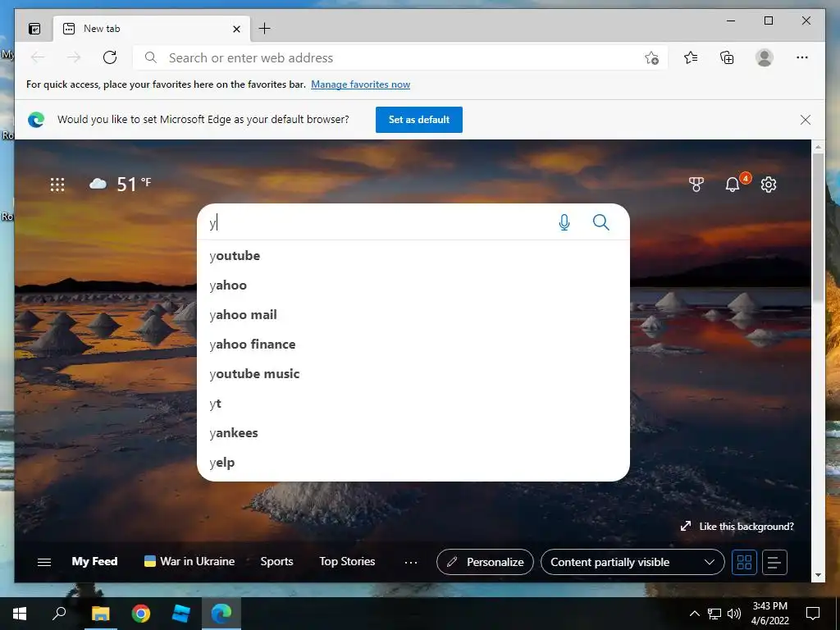This screenshot has width=840, height=630.
Task: Select the yelp suggestion
Action: pyautogui.click(x=413, y=463)
